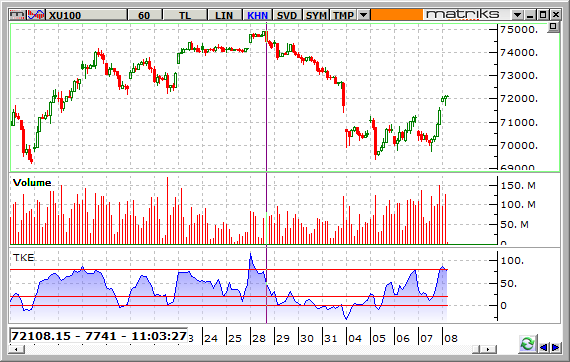Screen dimensions: 570x362
Task: Click date 08 on the time axis
Action: point(451,338)
